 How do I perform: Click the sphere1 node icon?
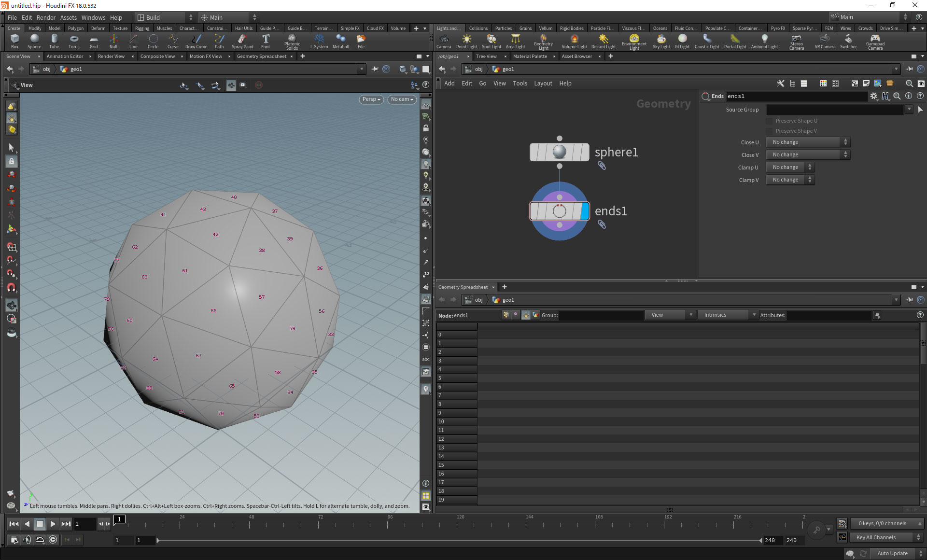point(559,152)
